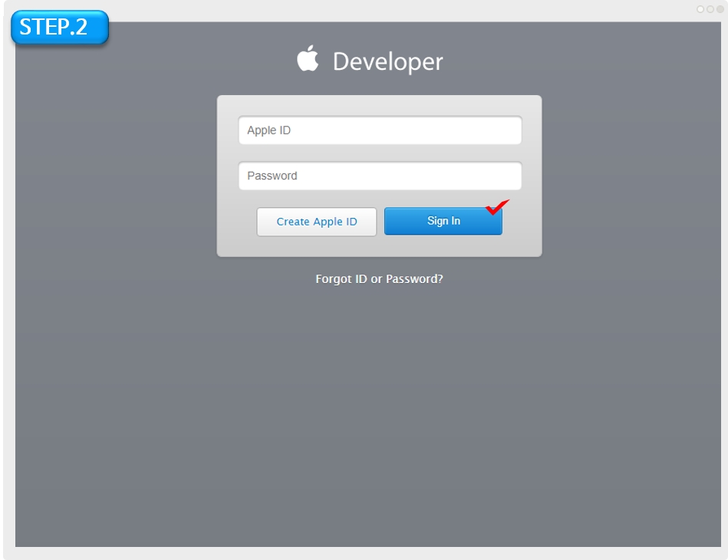Open the Forgot ID or Password link

(379, 279)
